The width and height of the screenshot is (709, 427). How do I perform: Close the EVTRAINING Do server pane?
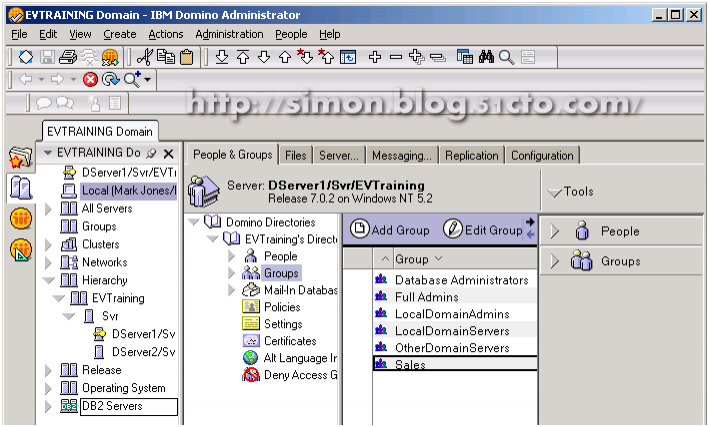tap(168, 154)
